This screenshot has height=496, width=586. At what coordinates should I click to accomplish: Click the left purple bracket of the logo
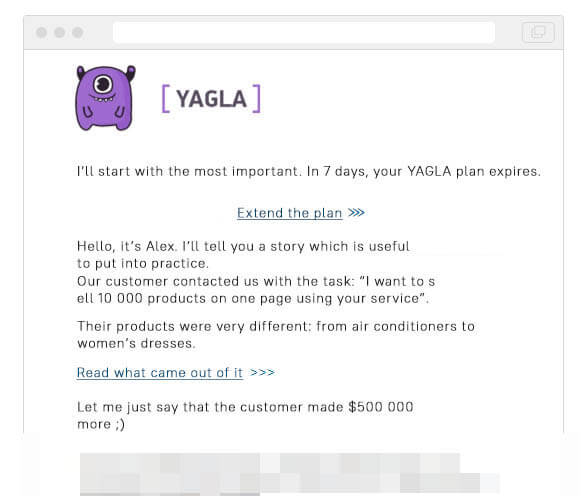(166, 99)
